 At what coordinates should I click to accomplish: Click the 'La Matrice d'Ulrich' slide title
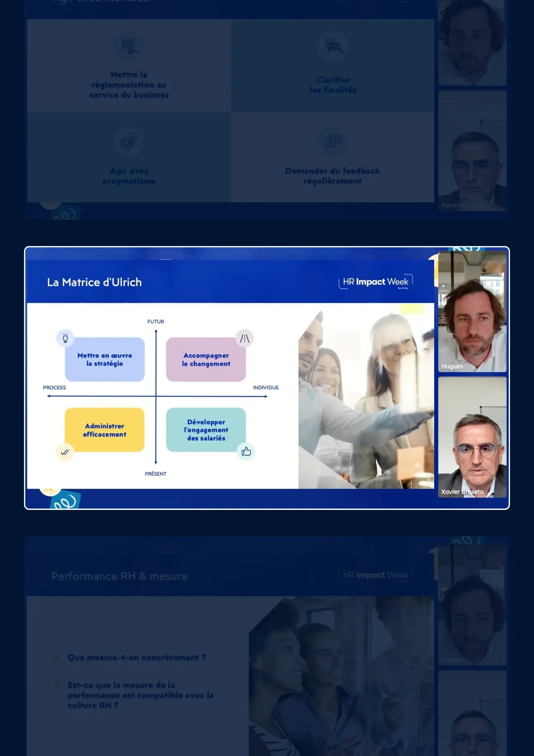94,282
